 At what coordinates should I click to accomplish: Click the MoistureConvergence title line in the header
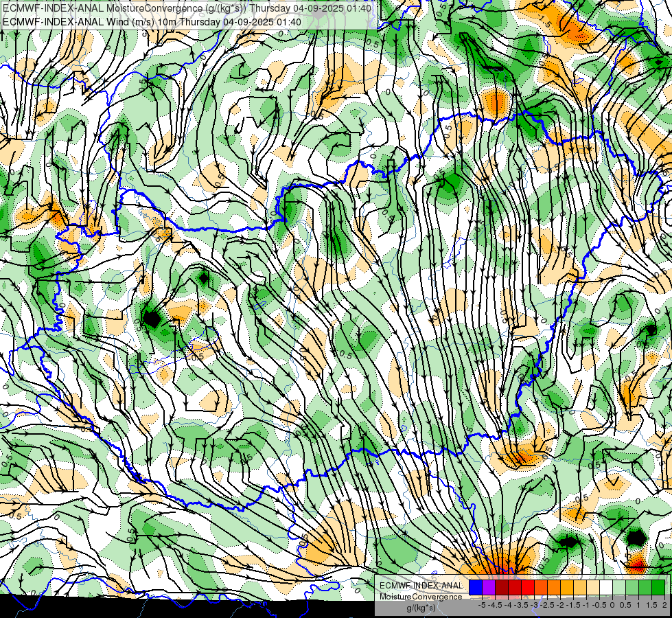[187, 8]
